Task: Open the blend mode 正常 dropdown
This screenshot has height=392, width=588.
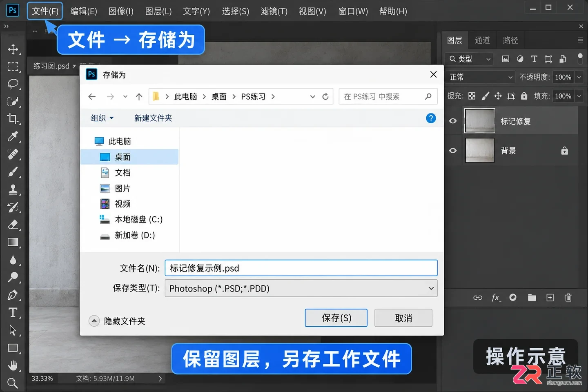Action: 480,77
